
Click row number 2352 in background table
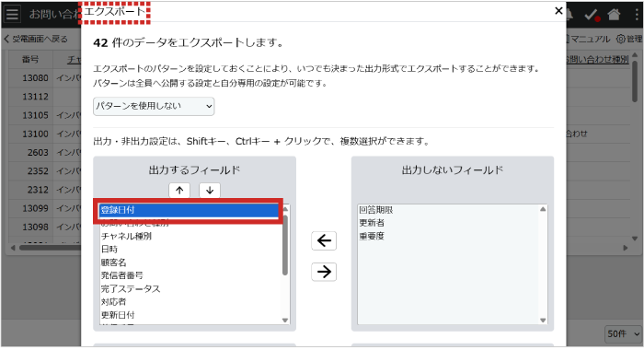(38, 171)
